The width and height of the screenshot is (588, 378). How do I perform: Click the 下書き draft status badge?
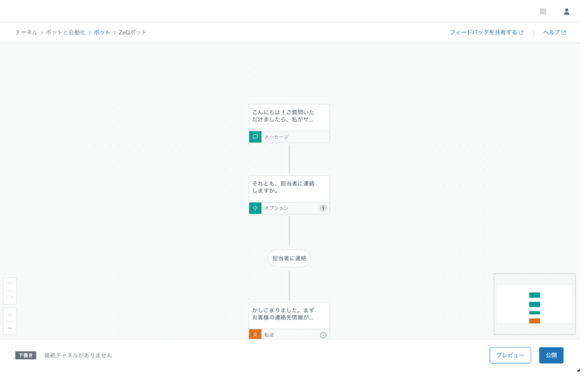pos(26,355)
